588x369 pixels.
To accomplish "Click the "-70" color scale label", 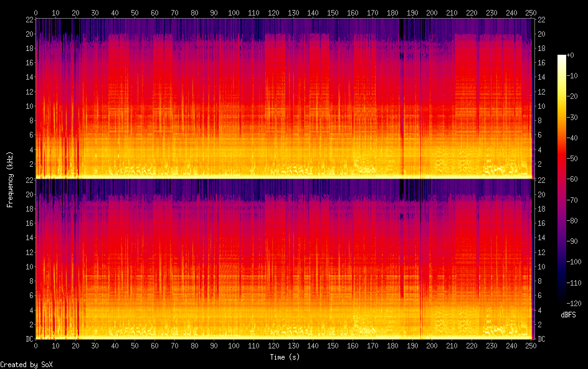I will pyautogui.click(x=572, y=200).
